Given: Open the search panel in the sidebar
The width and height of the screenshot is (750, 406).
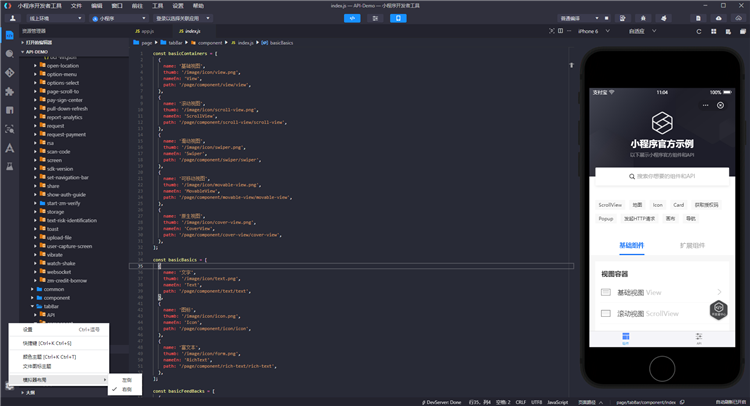Looking at the screenshot, I should click(9, 53).
